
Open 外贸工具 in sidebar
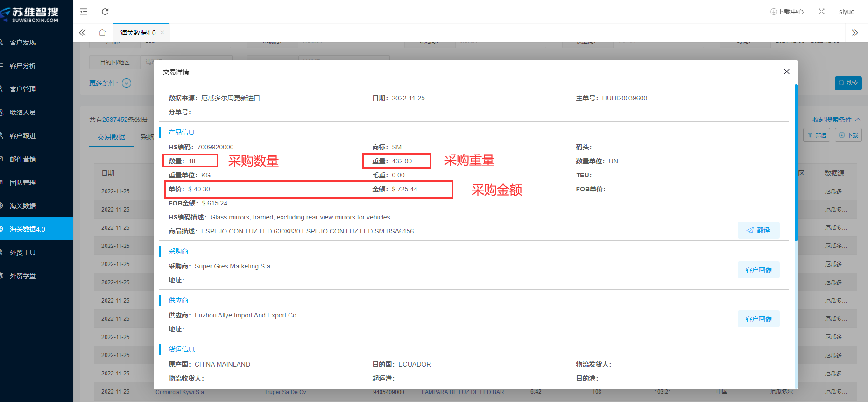pos(36,253)
